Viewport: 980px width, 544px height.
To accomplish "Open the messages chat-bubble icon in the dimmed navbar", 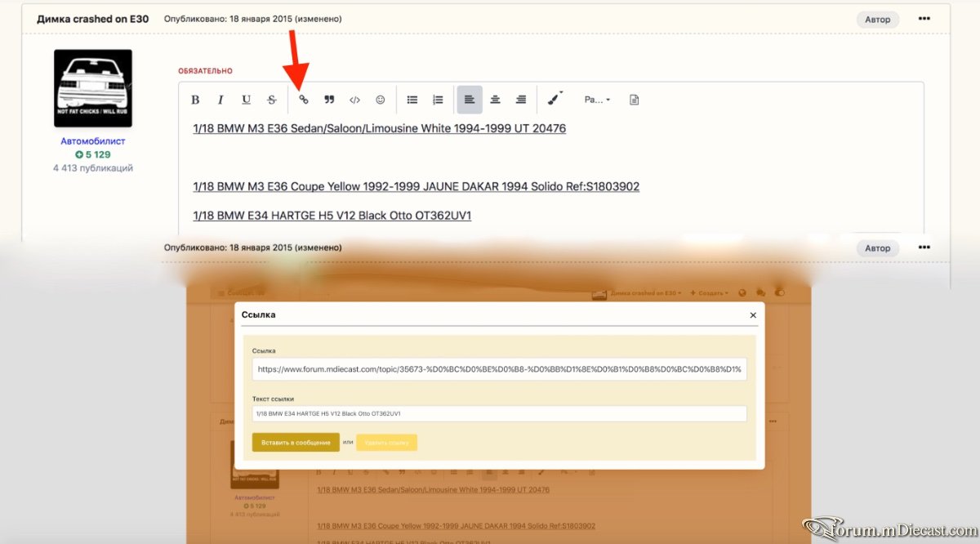I will tap(761, 292).
